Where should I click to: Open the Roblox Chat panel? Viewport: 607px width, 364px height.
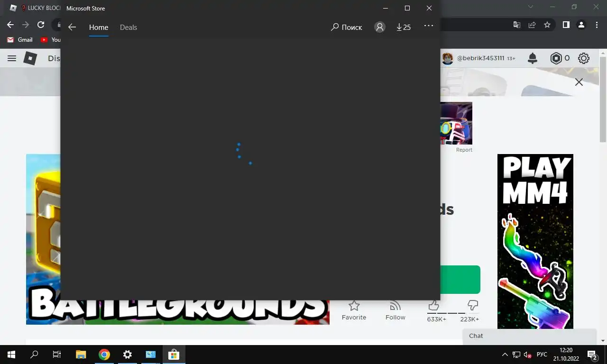(x=529, y=336)
